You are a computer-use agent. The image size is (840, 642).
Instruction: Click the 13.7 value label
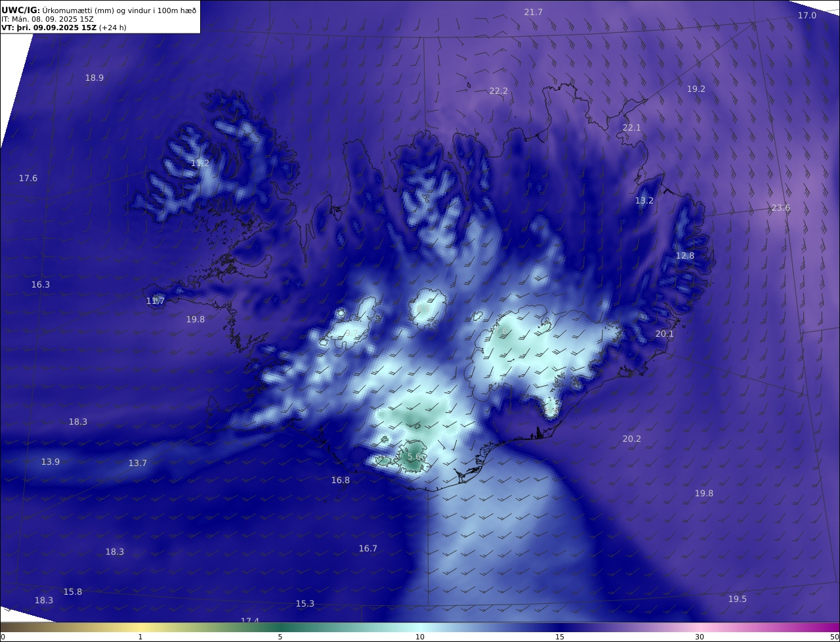(x=138, y=463)
